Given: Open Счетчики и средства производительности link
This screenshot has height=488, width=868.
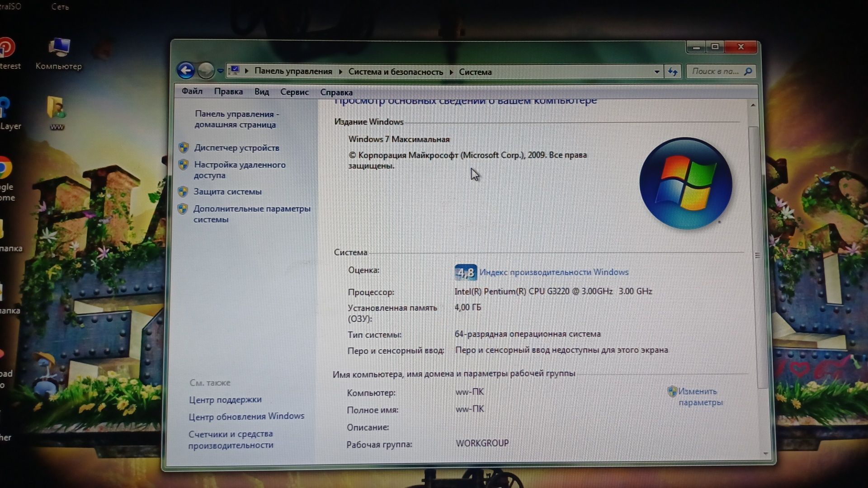Looking at the screenshot, I should [231, 440].
